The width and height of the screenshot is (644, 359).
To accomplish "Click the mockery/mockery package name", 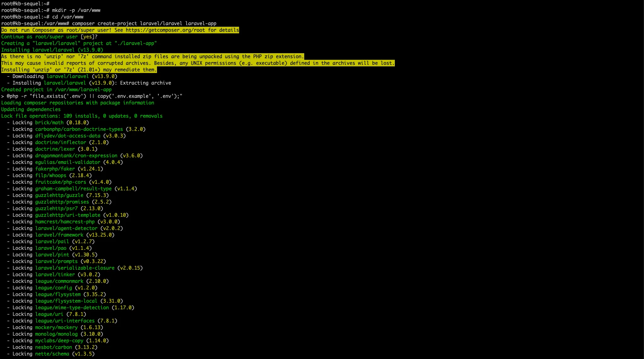I will [x=56, y=328].
